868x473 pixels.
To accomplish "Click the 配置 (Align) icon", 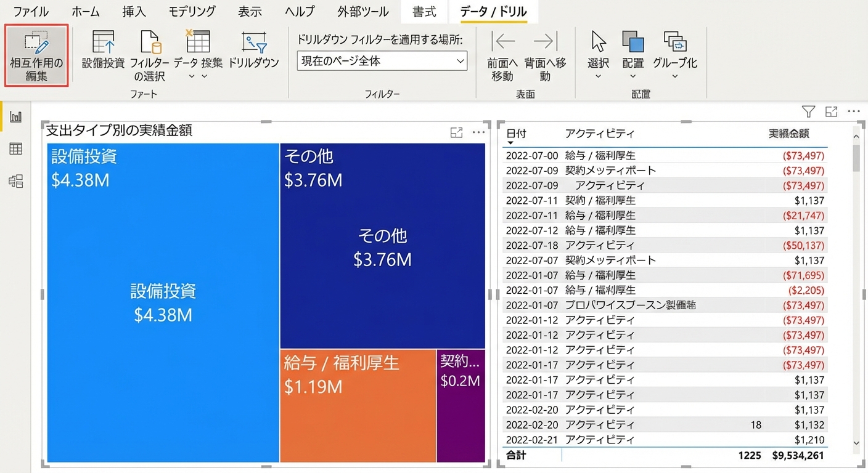I will [x=633, y=41].
